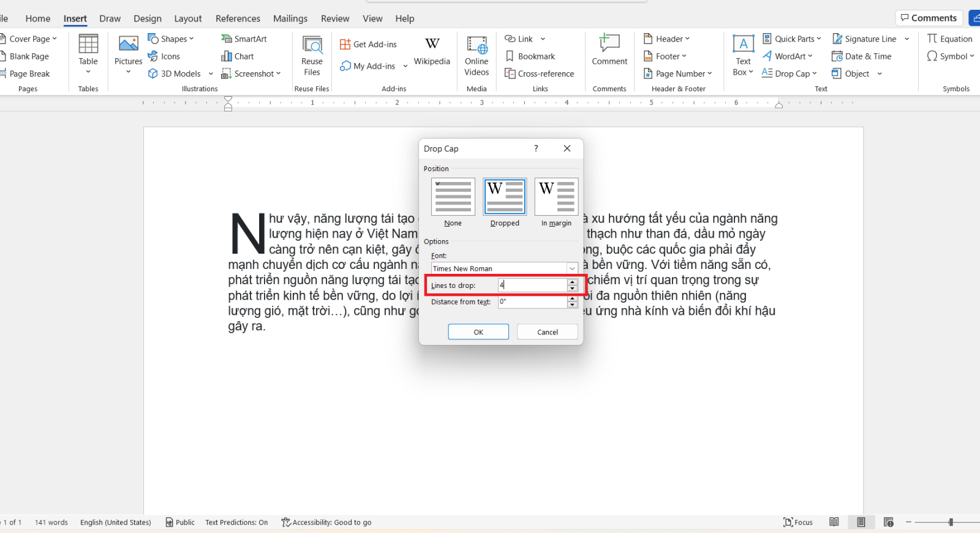Open the Comments pane button
The image size is (980, 533).
click(x=929, y=18)
